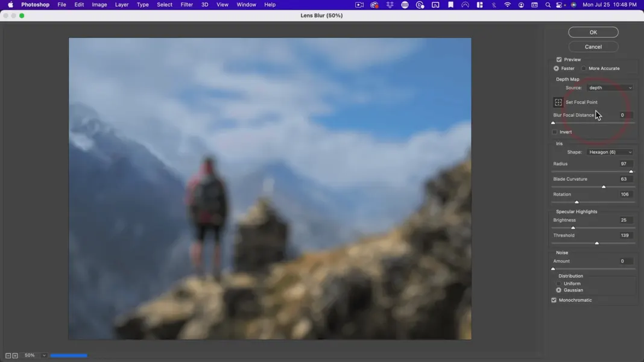
Task: Click the arc-shaped menu bar icon
Action: point(465,4)
